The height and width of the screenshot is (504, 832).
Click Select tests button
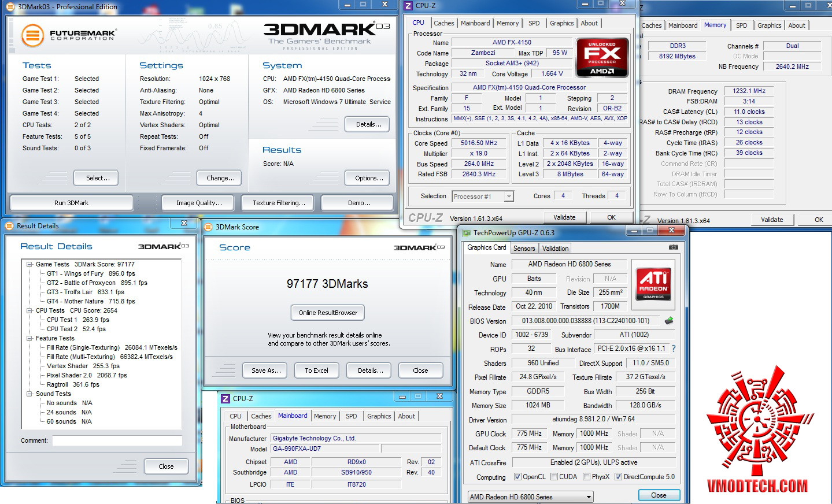96,178
